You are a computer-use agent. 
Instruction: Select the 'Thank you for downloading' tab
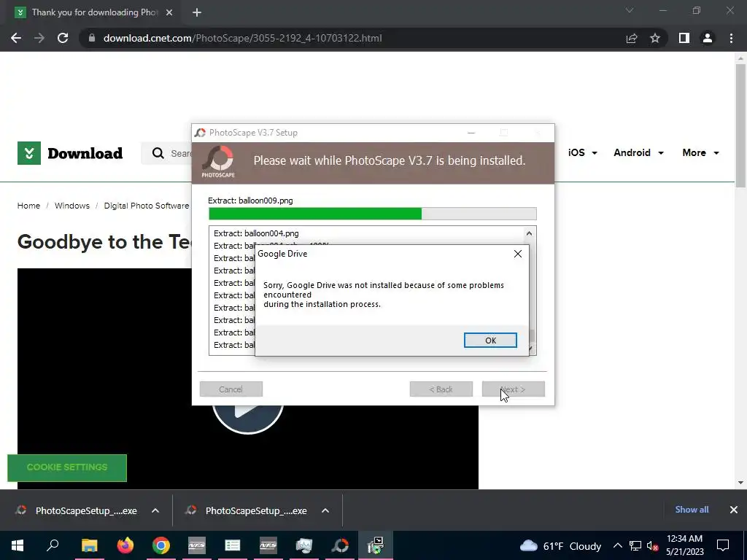tap(94, 12)
